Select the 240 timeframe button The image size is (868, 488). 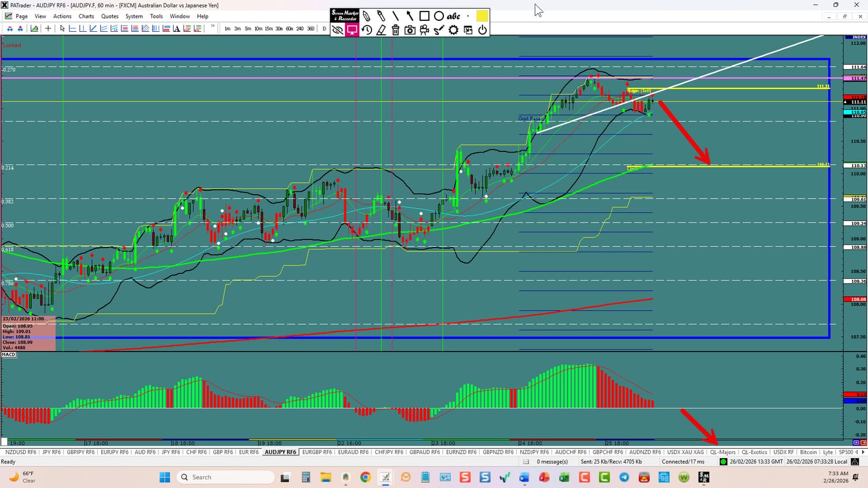click(300, 28)
